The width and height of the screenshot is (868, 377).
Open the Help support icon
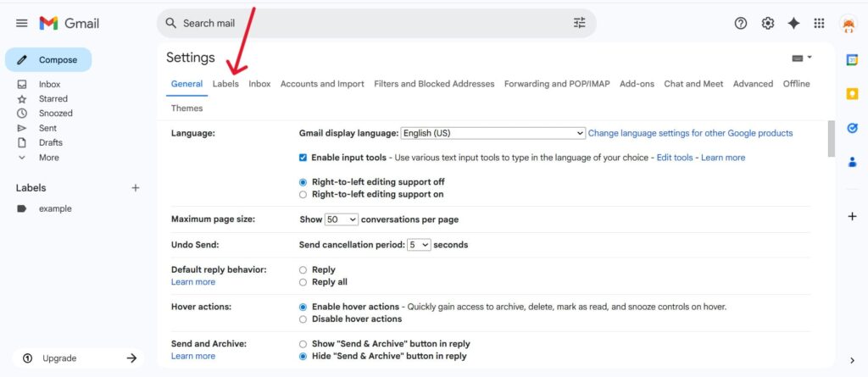coord(741,23)
